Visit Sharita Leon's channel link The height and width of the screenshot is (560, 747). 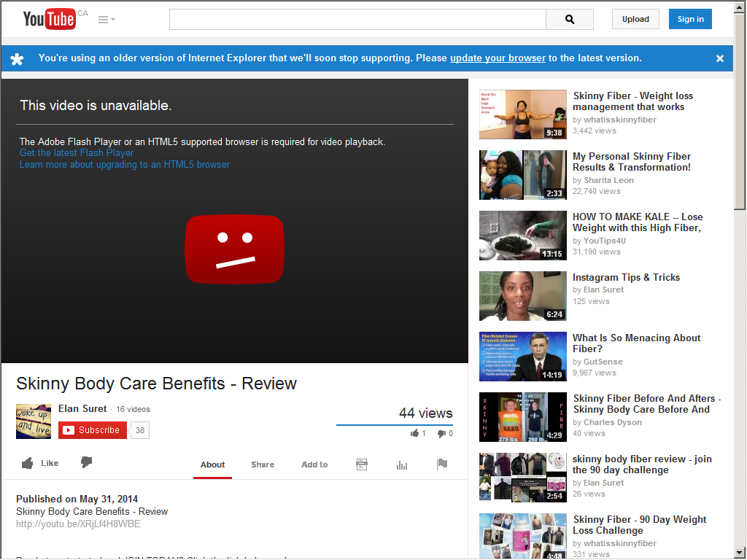608,180
